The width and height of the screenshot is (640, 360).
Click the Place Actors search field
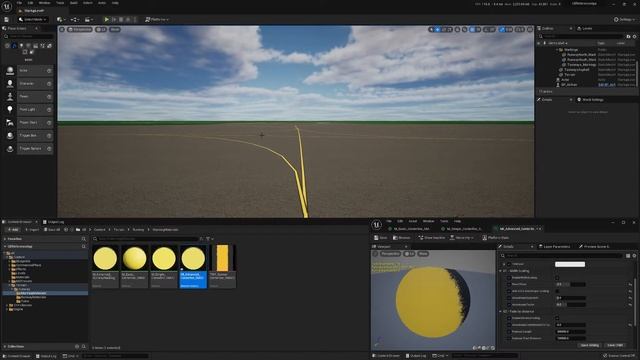coord(29,36)
